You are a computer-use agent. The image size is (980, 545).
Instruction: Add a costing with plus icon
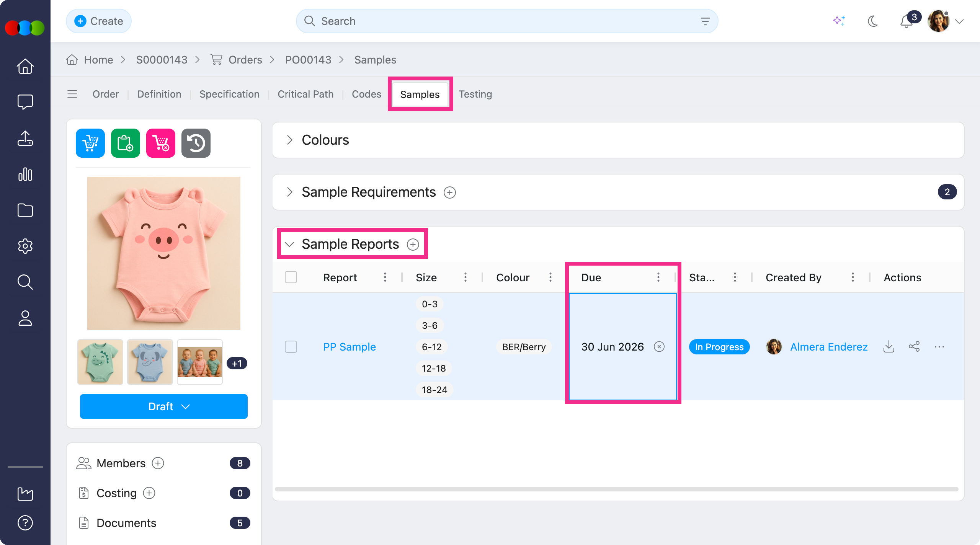click(x=149, y=493)
